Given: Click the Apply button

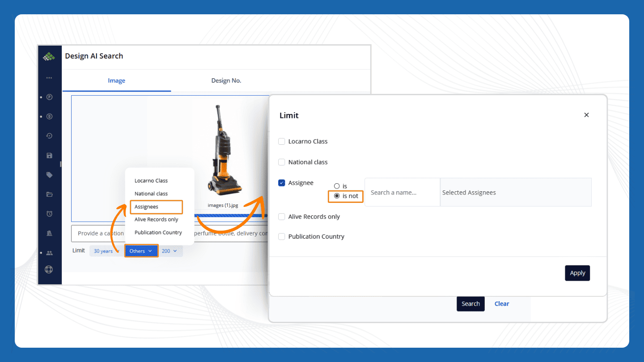Looking at the screenshot, I should tap(577, 273).
